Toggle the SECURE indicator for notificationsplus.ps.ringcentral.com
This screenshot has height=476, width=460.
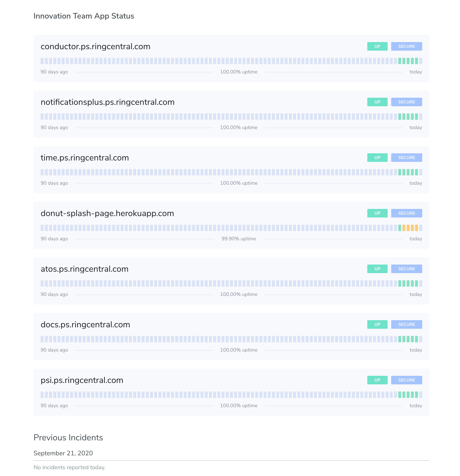(407, 102)
